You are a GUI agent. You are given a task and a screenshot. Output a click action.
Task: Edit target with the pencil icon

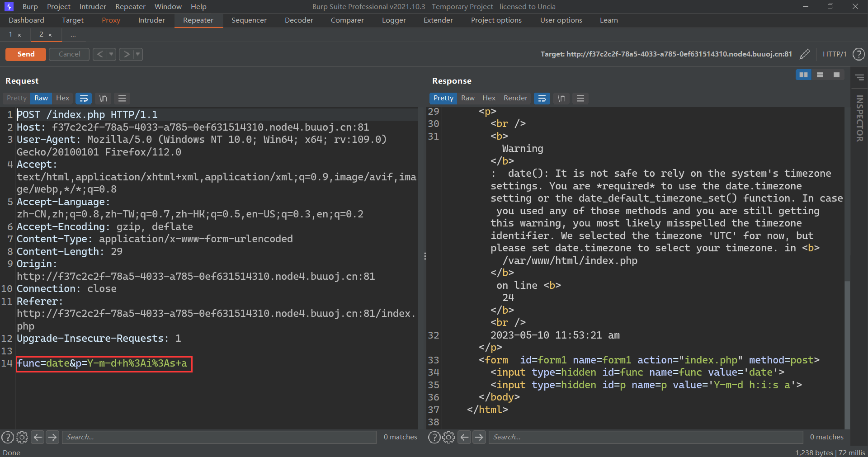click(805, 54)
